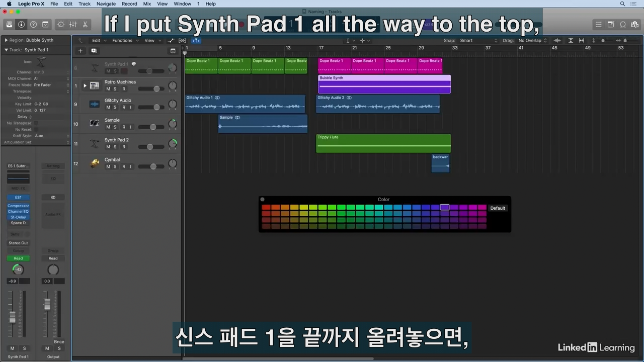644x362 pixels.
Task: Click the waveform zoom icon
Action: (557, 40)
